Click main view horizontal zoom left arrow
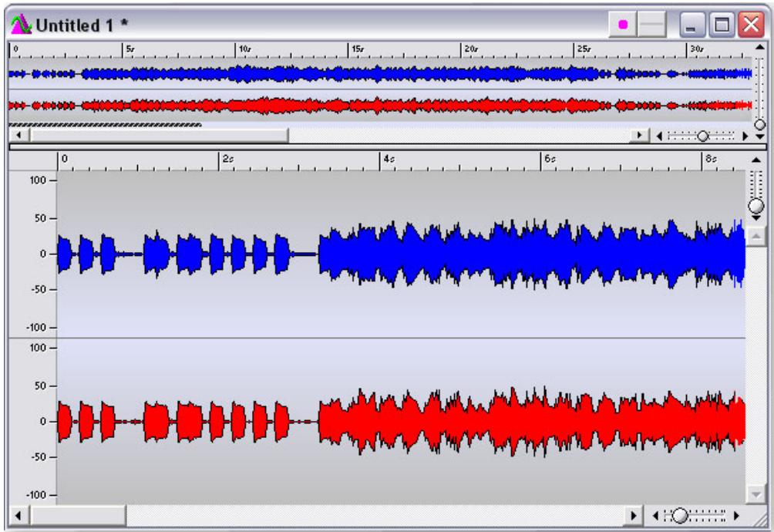 [x=657, y=514]
